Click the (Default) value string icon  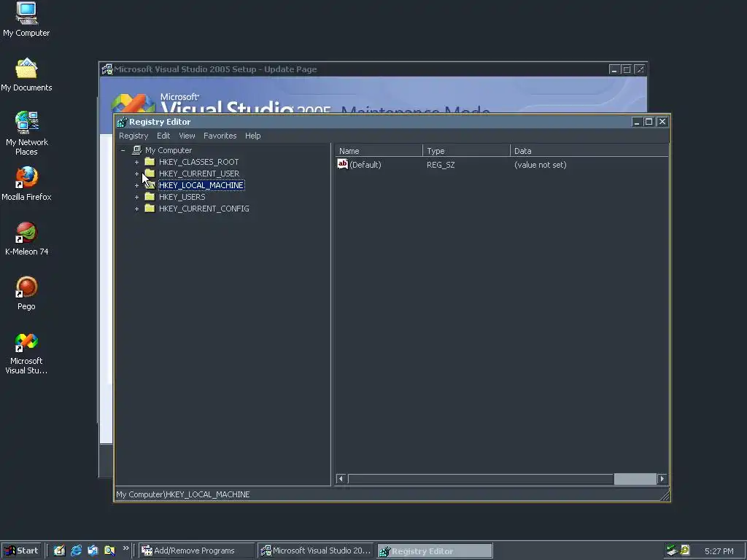pos(343,164)
